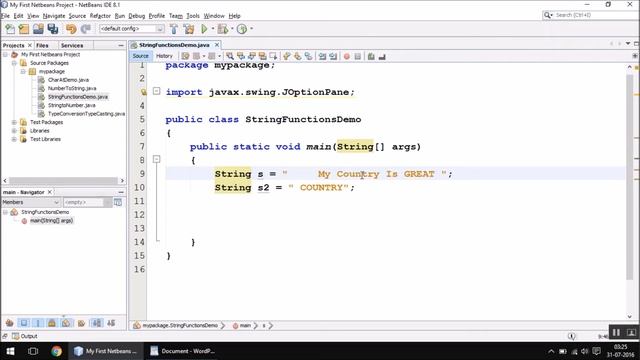Open the default config dropdown
Image resolution: width=640 pixels, height=360 pixels.
(132, 29)
